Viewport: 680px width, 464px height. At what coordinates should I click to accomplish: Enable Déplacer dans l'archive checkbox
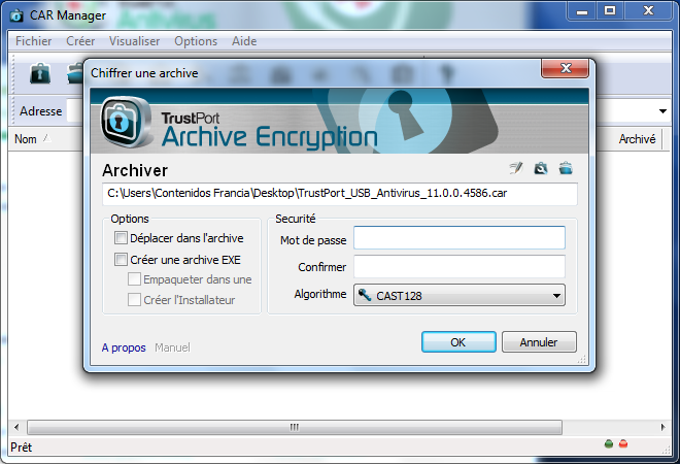(x=121, y=238)
